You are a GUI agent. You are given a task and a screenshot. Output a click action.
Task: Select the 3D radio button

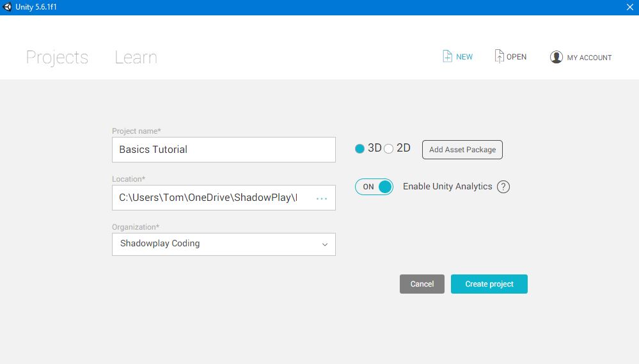[x=359, y=148]
